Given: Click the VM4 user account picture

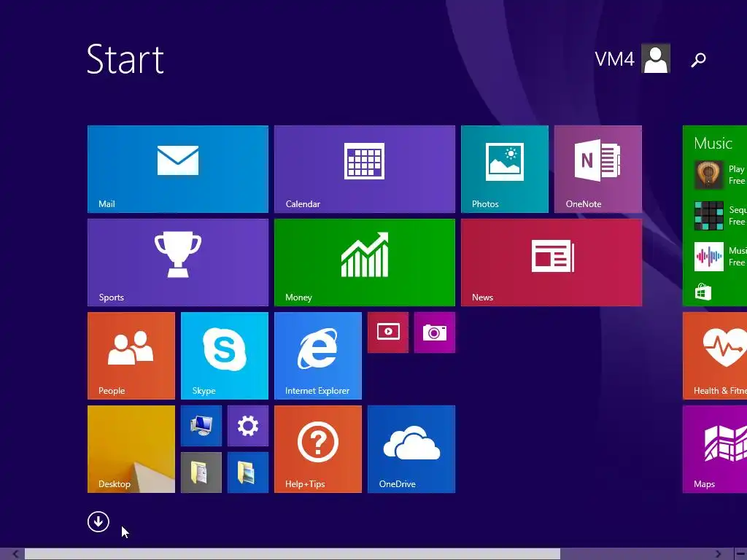Looking at the screenshot, I should click(656, 58).
